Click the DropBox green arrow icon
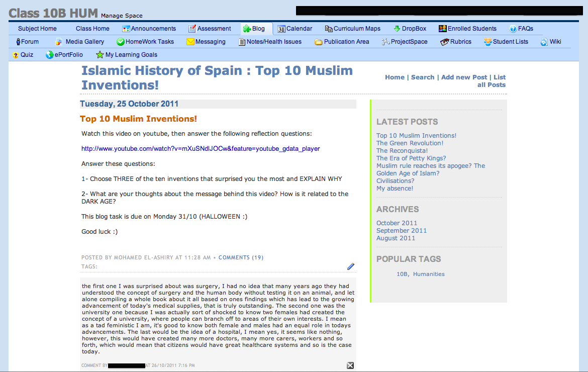588x372 pixels. tap(397, 29)
